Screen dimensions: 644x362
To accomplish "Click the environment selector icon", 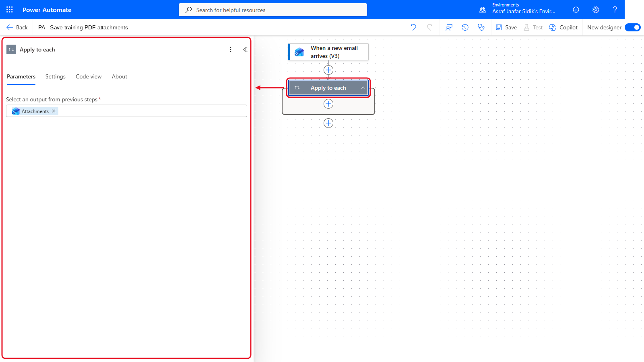I will 483,10.
